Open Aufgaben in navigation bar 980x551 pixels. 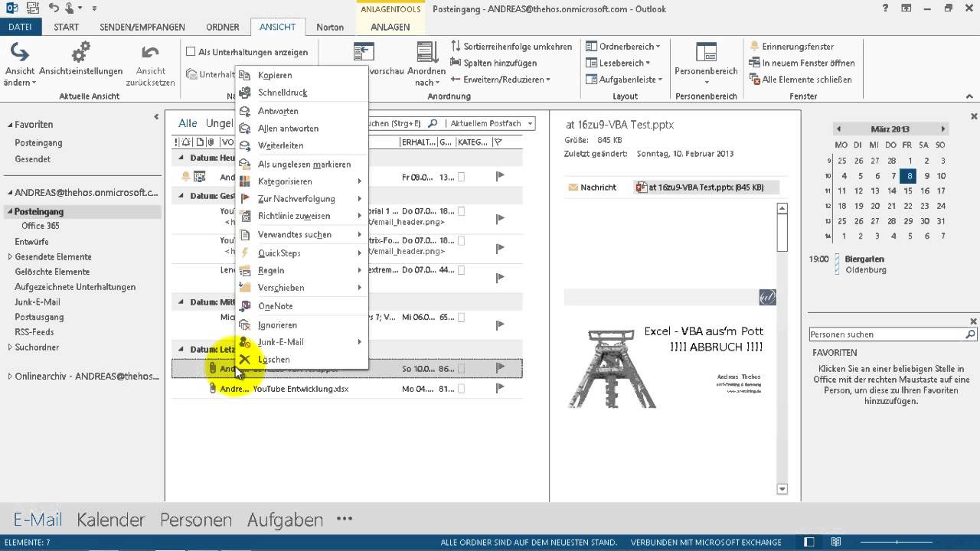(x=285, y=520)
